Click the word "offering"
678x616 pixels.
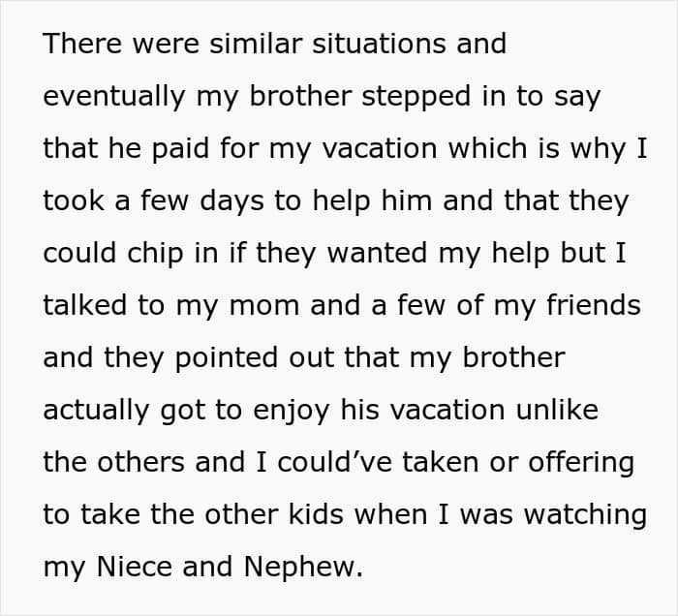(581, 464)
